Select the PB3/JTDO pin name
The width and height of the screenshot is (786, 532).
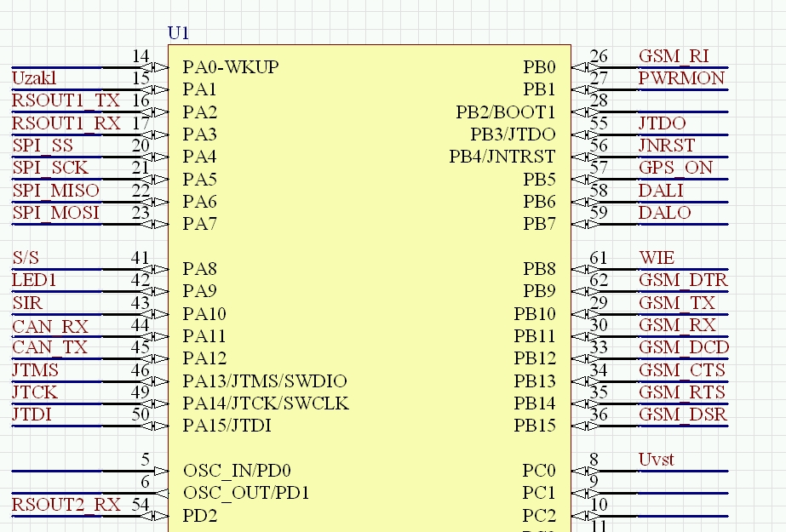[513, 134]
